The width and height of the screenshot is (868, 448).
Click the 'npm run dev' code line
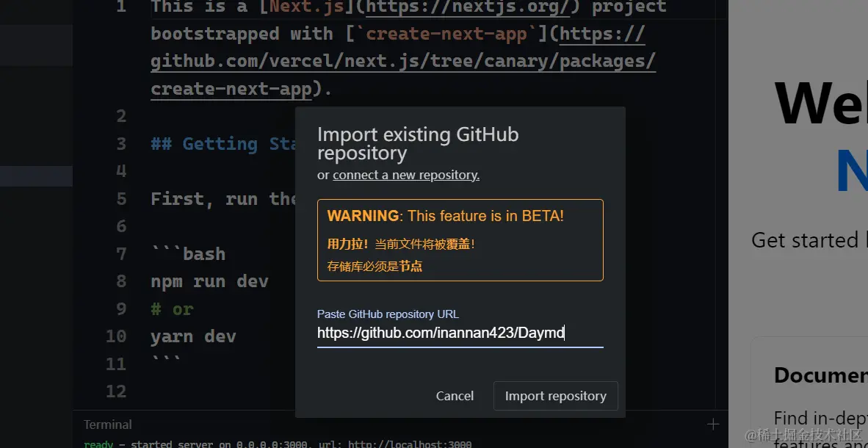(x=210, y=281)
